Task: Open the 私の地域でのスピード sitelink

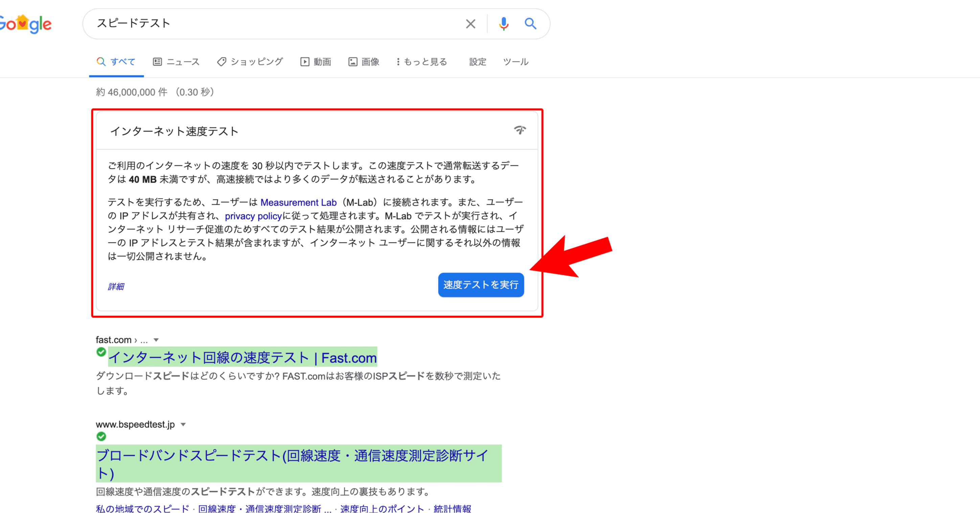Action: tap(142, 509)
